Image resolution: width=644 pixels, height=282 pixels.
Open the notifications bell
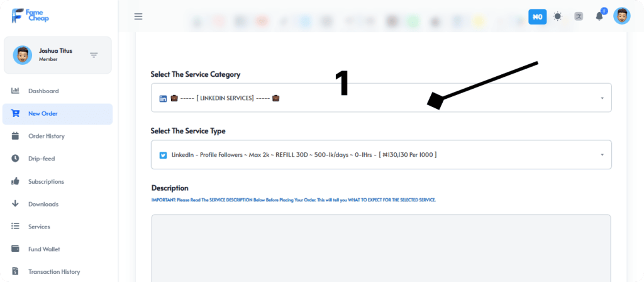pyautogui.click(x=599, y=16)
